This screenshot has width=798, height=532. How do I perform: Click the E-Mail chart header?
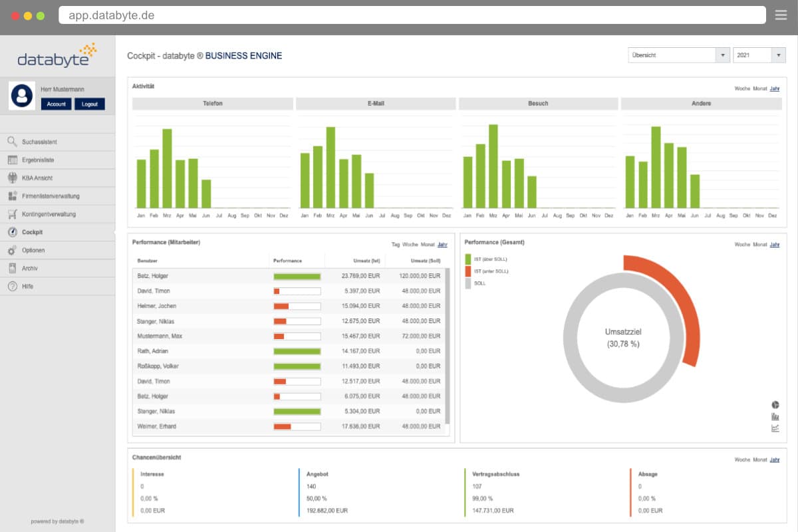376,104
